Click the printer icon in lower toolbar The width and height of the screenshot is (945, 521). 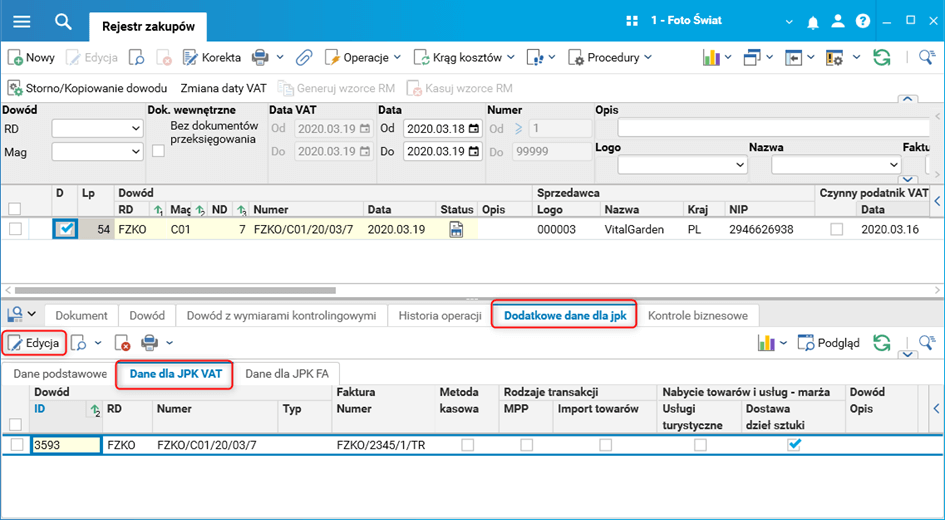coord(149,343)
